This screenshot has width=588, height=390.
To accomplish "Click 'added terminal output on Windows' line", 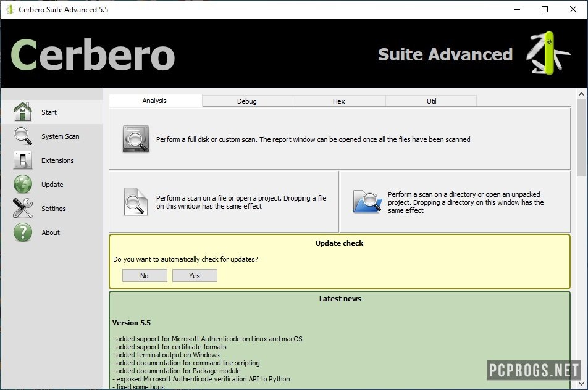I will [166, 355].
